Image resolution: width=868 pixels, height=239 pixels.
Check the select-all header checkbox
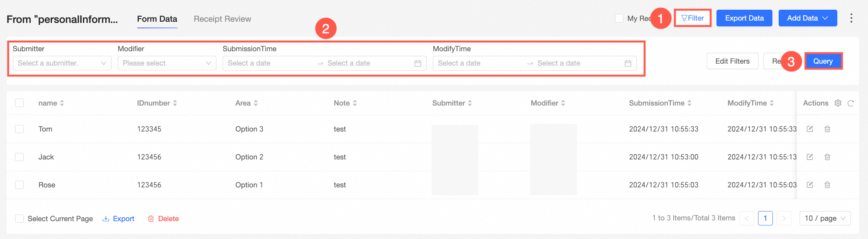click(19, 103)
